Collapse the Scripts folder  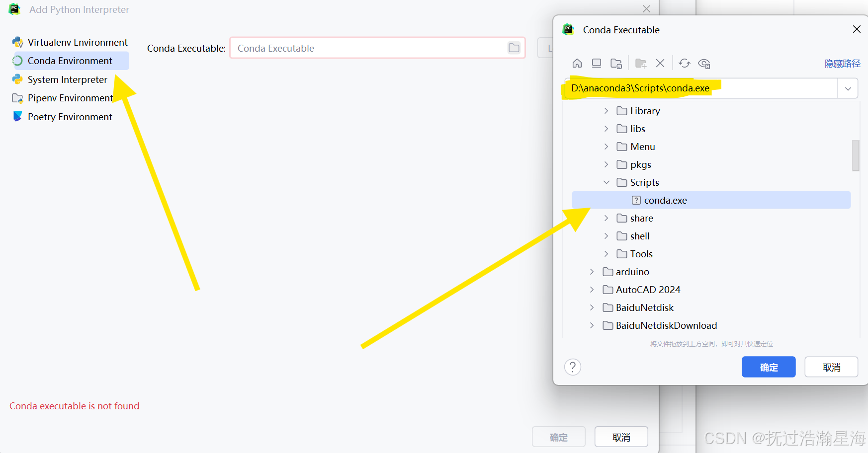click(x=606, y=182)
